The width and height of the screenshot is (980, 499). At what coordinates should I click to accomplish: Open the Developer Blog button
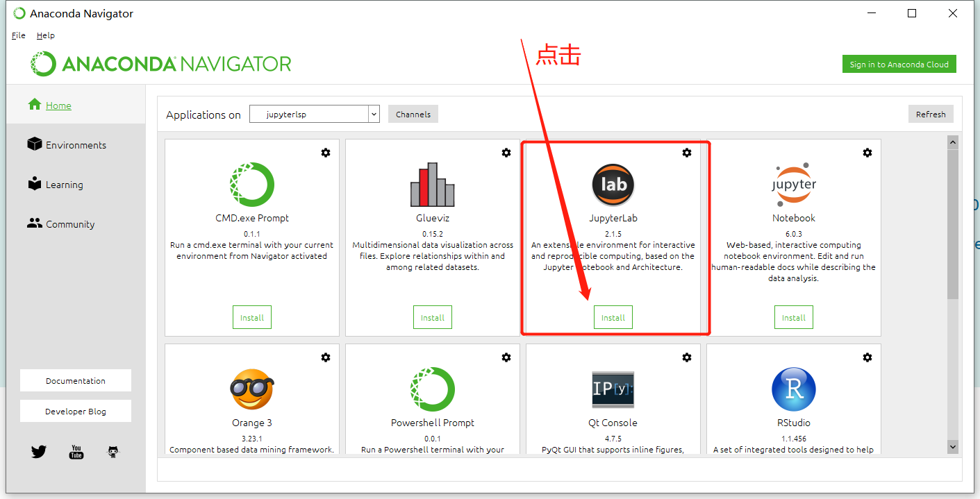click(76, 411)
